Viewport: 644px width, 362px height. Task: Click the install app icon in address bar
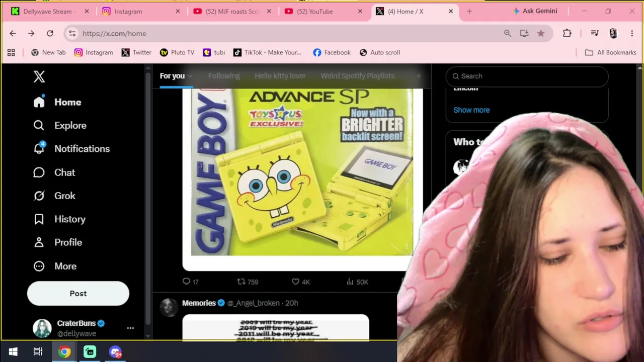point(524,33)
